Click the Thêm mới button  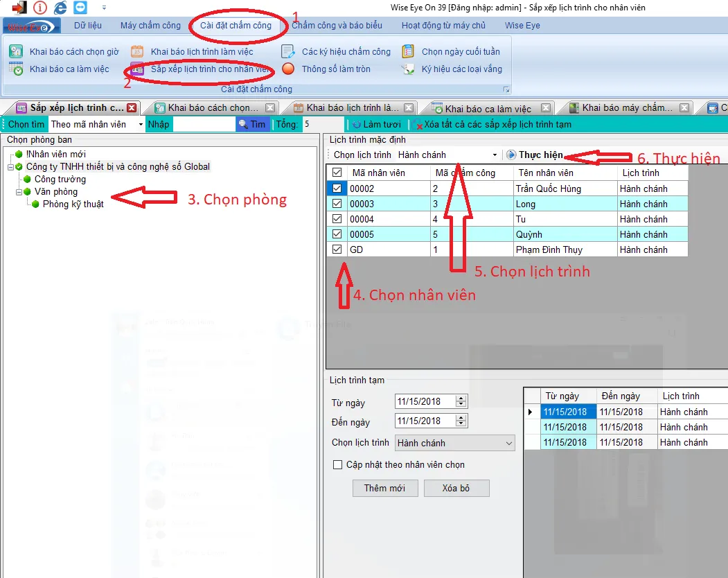pyautogui.click(x=384, y=488)
